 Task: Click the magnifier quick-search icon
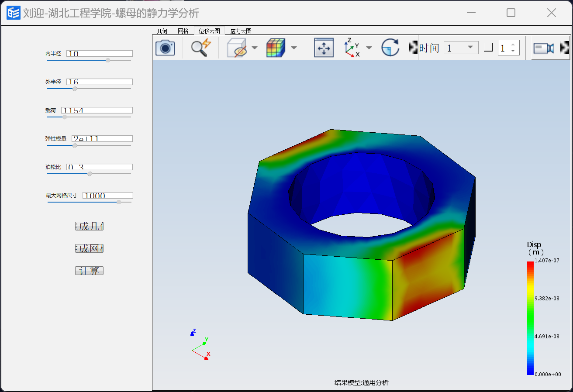click(x=201, y=47)
